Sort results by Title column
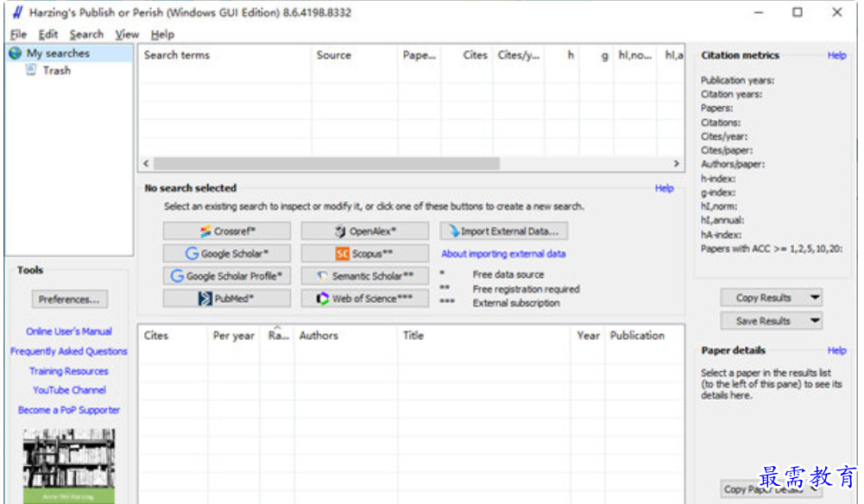Image resolution: width=864 pixels, height=504 pixels. tap(483, 336)
